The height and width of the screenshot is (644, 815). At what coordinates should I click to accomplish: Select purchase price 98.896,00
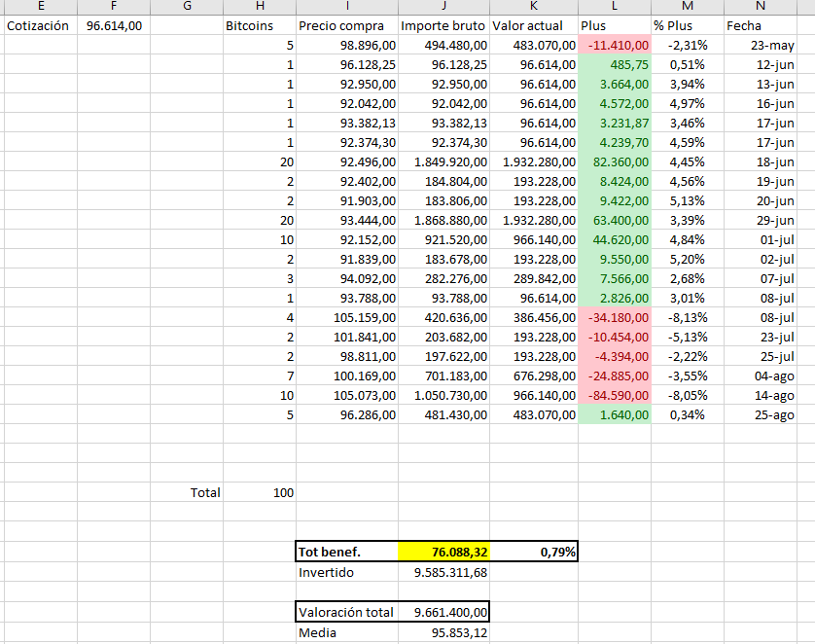tap(347, 45)
